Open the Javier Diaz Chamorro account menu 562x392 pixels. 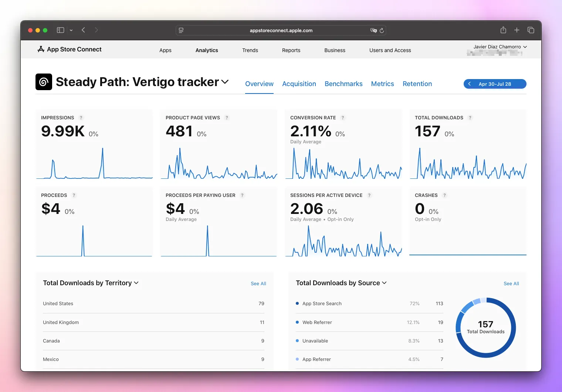point(500,47)
